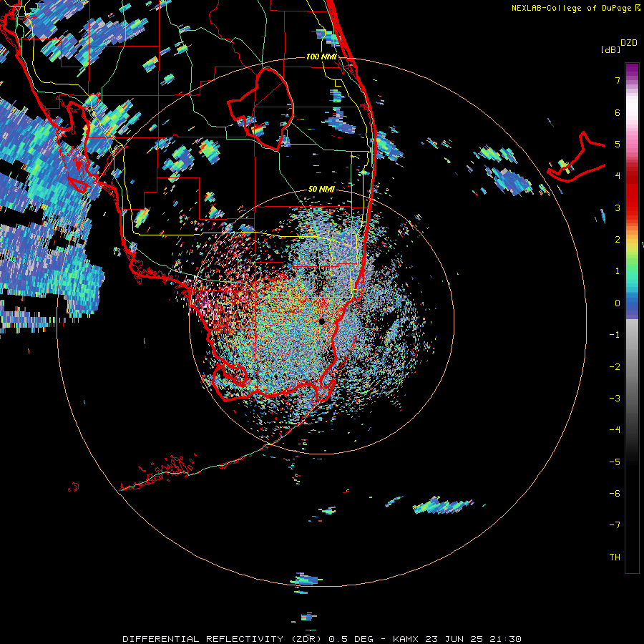The width and height of the screenshot is (644, 644).
Task: Click the Lake Okeechobee outline on map
Action: tap(260, 109)
